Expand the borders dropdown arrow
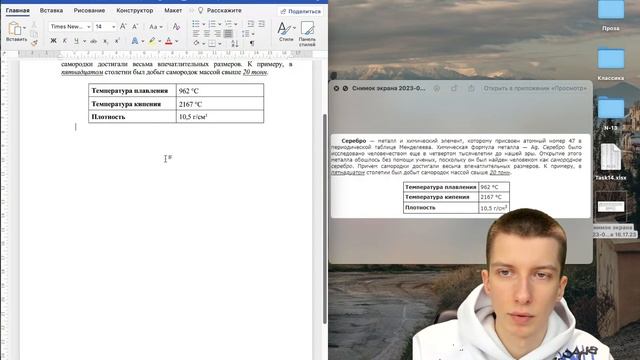The image size is (640, 360). 220,44
